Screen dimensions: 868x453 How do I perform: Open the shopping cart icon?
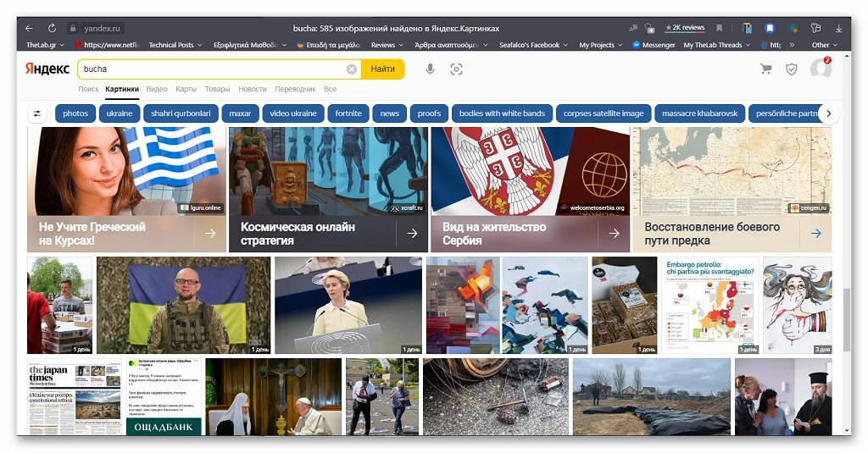pos(766,69)
